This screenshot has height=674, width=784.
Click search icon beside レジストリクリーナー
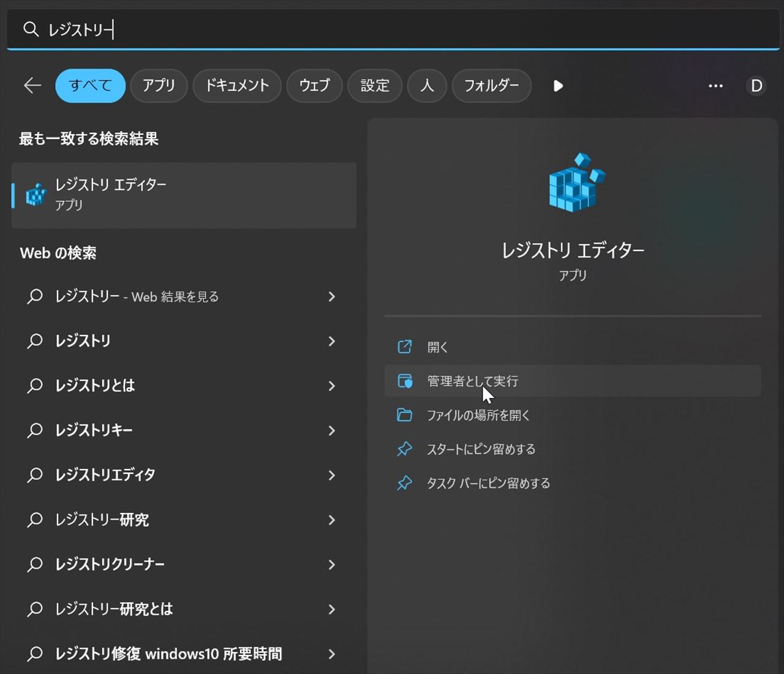35,564
